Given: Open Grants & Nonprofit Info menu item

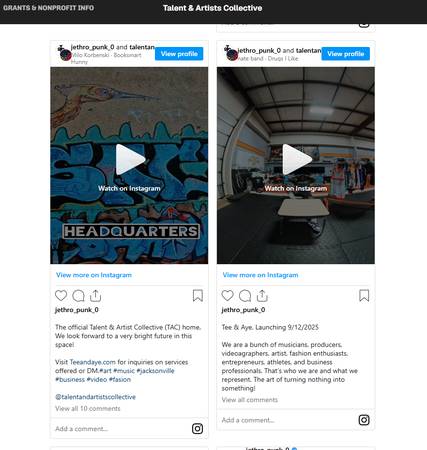Looking at the screenshot, I should coord(49,8).
